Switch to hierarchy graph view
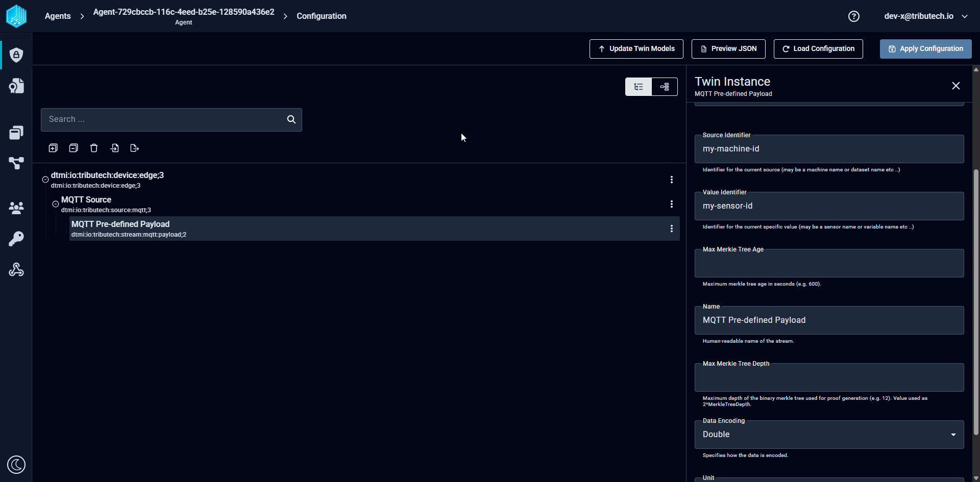Viewport: 980px width, 482px height. pyautogui.click(x=665, y=87)
